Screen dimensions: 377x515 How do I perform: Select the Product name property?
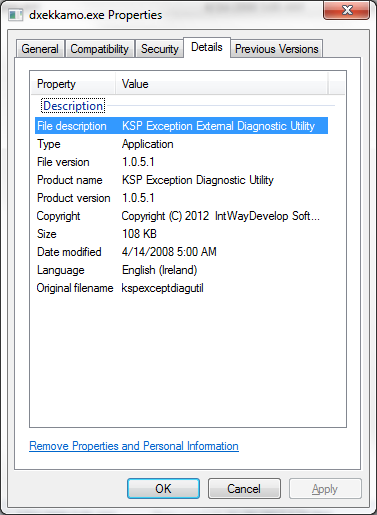[x=70, y=180]
